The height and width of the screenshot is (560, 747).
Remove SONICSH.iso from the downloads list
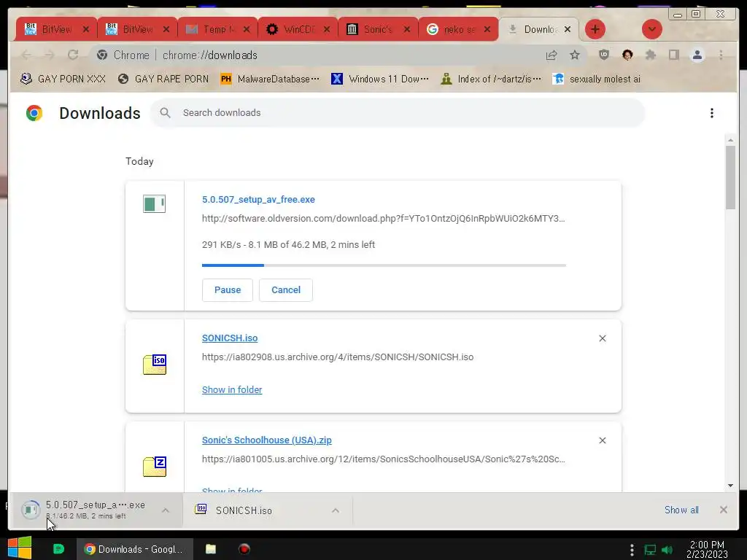[x=602, y=338]
